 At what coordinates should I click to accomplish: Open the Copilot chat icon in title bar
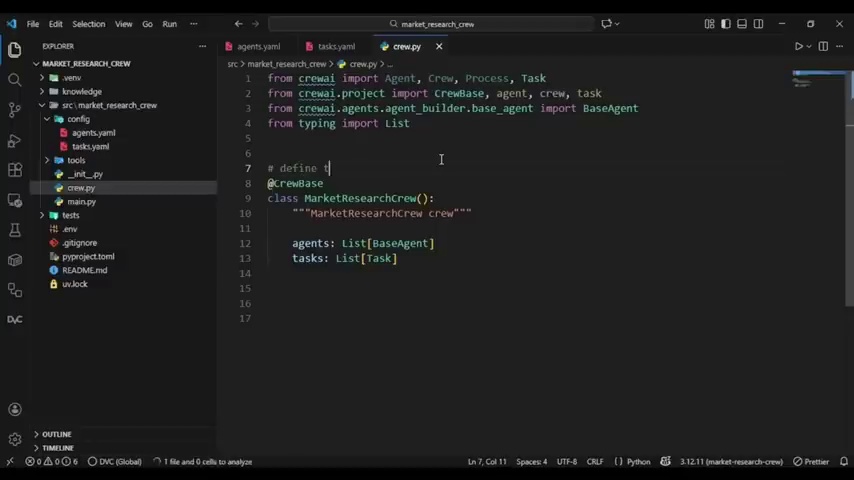pos(606,24)
